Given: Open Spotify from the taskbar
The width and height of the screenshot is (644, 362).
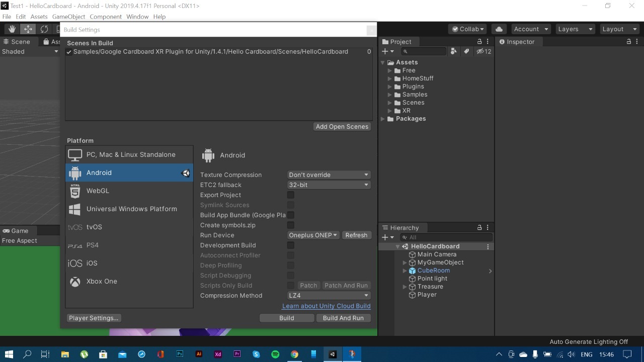Looking at the screenshot, I should (275, 354).
